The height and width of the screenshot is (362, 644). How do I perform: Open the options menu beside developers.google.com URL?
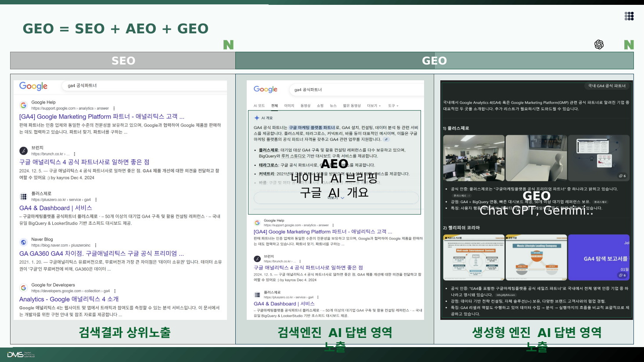pos(115,291)
